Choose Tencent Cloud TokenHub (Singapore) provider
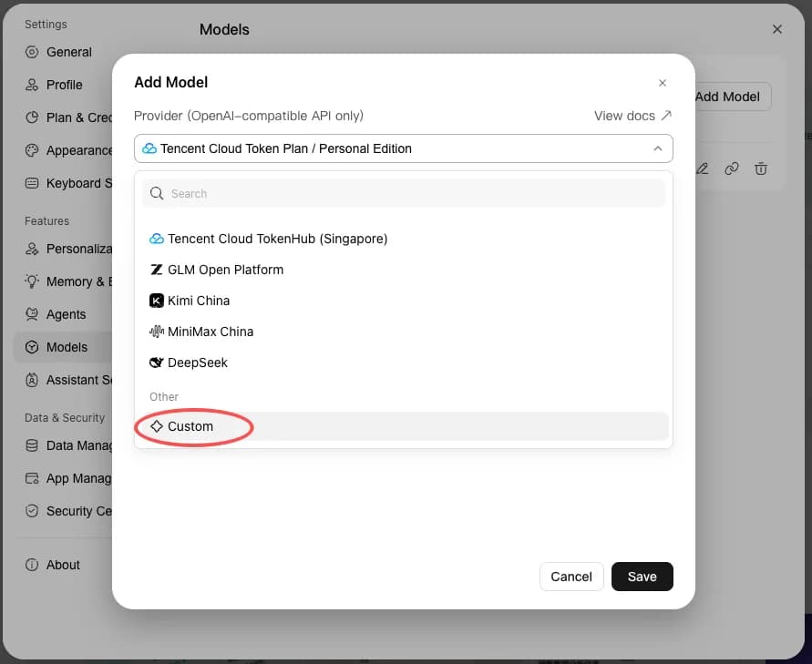This screenshot has width=812, height=664. pos(403,239)
